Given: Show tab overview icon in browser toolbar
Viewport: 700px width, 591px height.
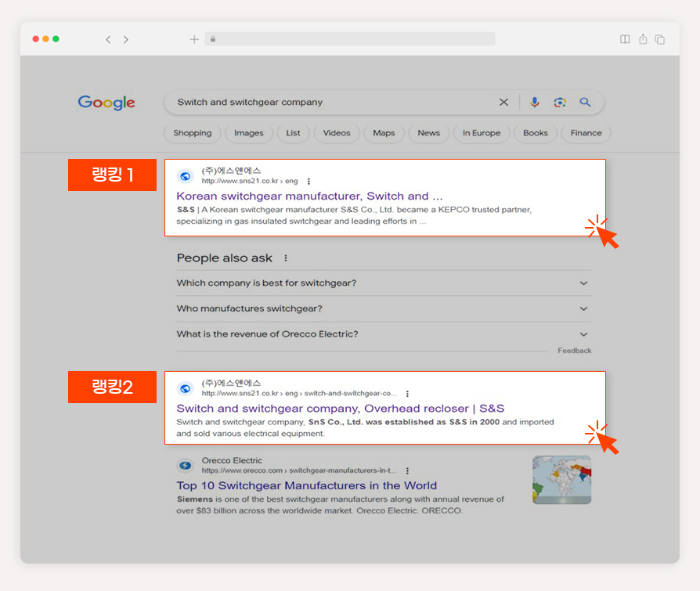Looking at the screenshot, I should click(660, 39).
